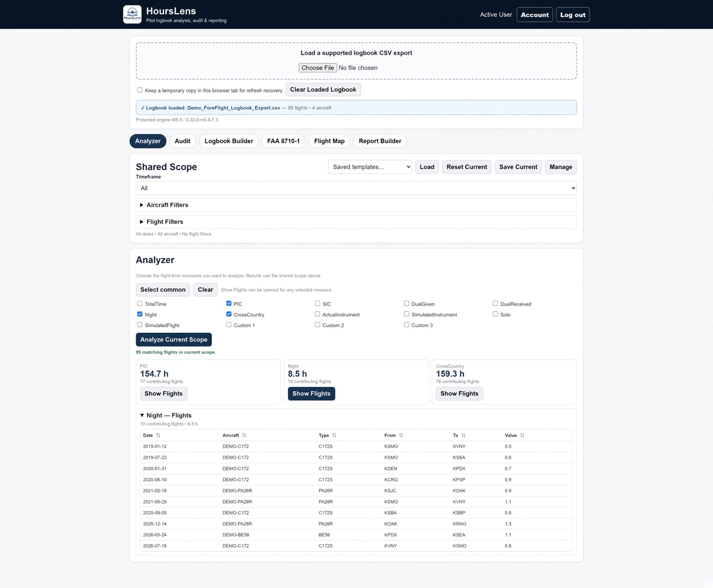This screenshot has height=588, width=713.
Task: Sort table by From column icon
Action: tap(401, 435)
